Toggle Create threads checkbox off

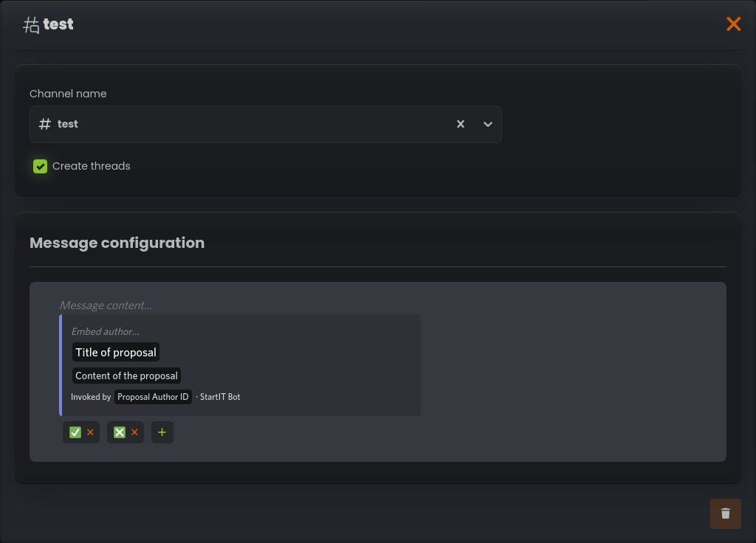tap(40, 166)
